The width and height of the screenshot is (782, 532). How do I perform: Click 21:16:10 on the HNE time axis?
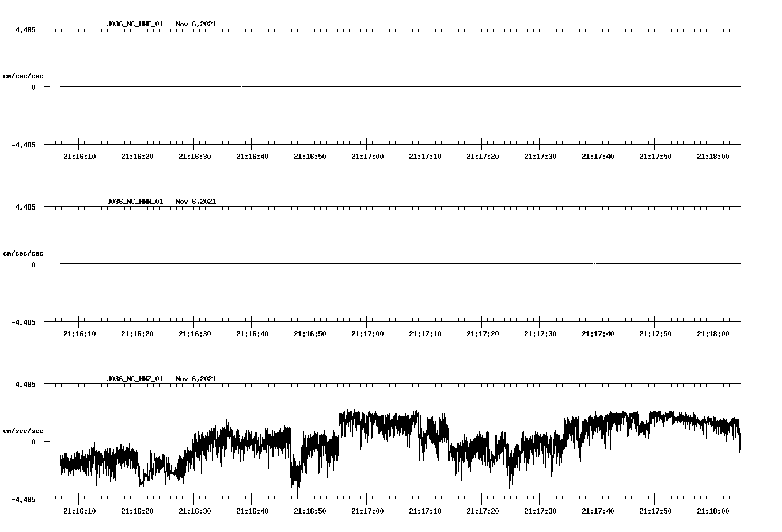pyautogui.click(x=79, y=157)
